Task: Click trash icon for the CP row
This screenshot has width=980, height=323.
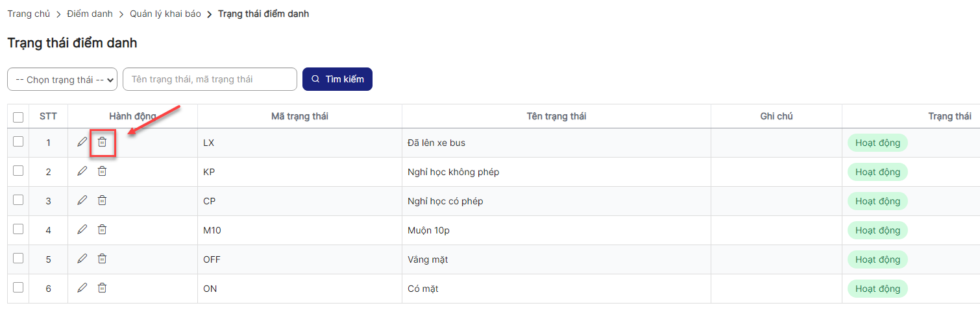Action: pyautogui.click(x=102, y=200)
